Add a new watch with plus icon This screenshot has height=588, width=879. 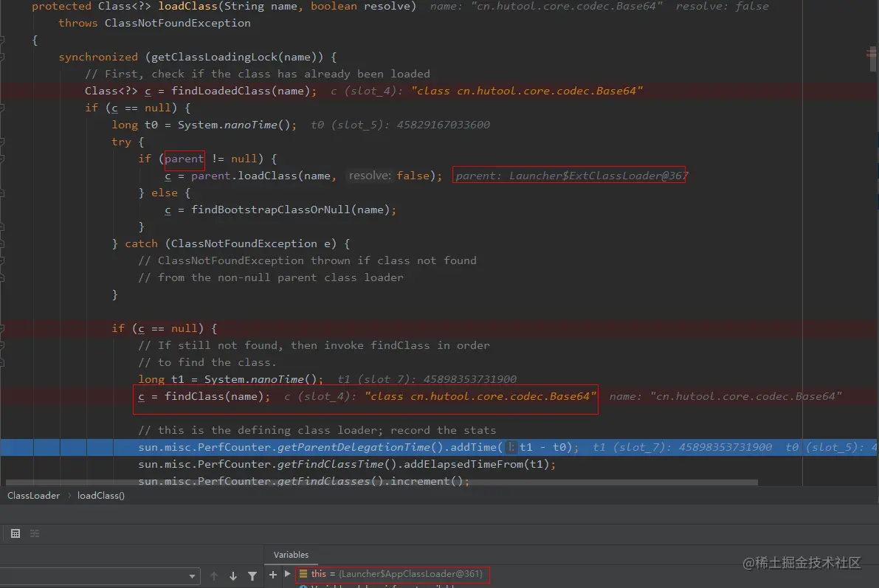click(273, 575)
